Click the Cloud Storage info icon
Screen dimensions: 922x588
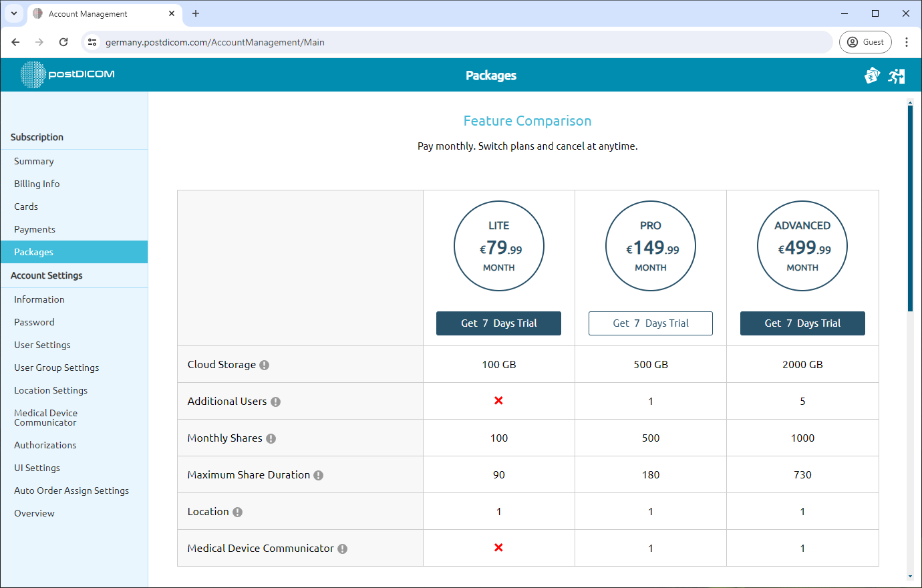[x=265, y=365]
